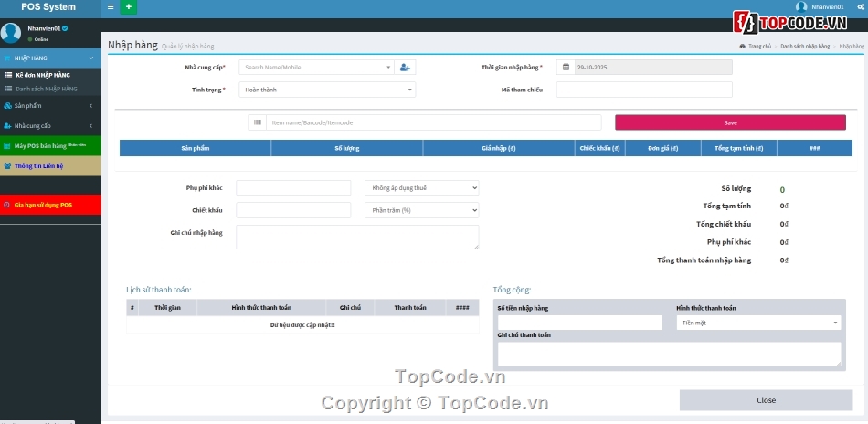The height and width of the screenshot is (424, 868).
Task: Click the red Save button
Action: pyautogui.click(x=730, y=122)
